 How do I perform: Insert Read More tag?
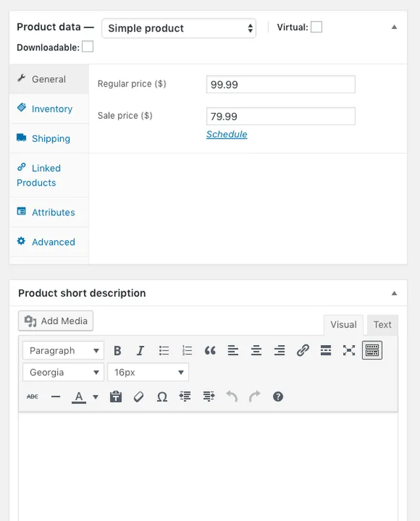[x=325, y=350]
